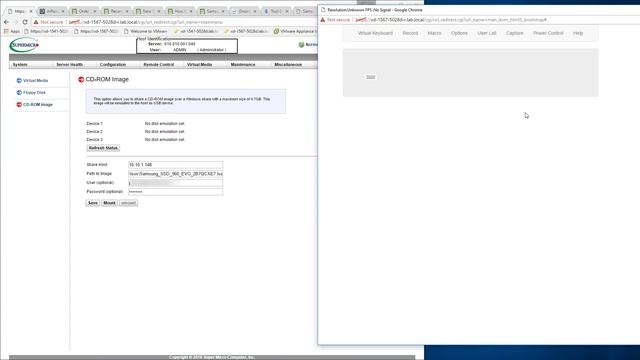Screen dimensions: 640x360
Task: Focus the User (optional) field
Action: [x=176, y=183]
